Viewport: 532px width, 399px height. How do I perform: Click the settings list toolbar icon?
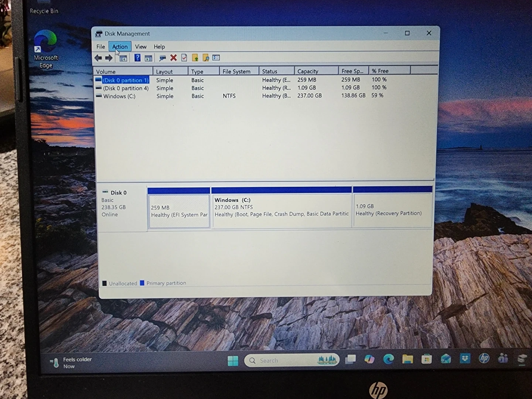[216, 58]
